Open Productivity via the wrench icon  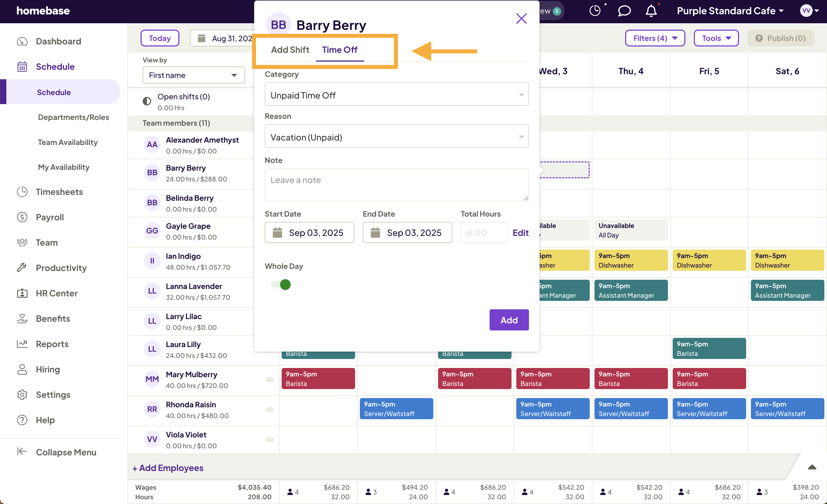click(22, 268)
